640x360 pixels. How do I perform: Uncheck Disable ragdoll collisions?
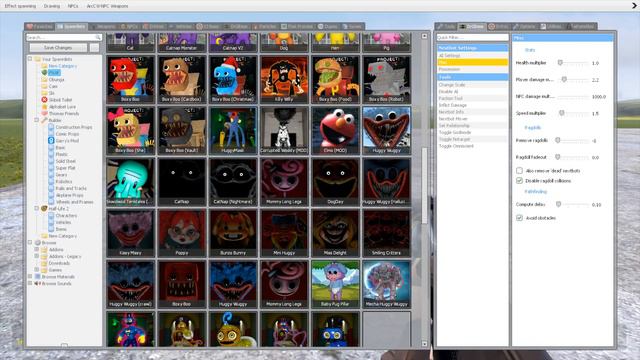pos(519,180)
